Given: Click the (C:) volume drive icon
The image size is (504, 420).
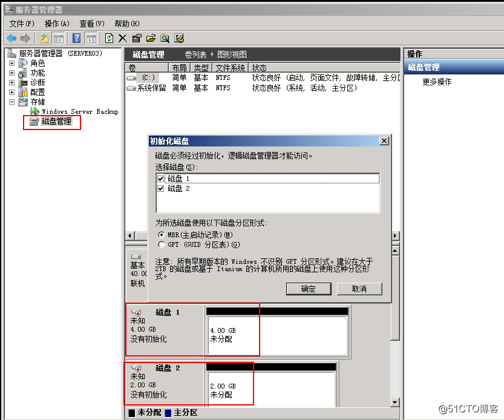Looking at the screenshot, I should pyautogui.click(x=131, y=78).
